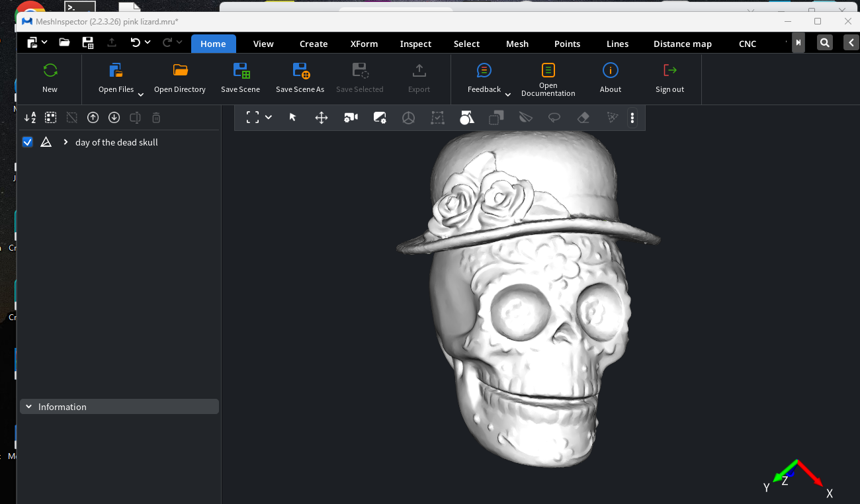
Task: Activate the rectangle face selection tool
Action: [x=437, y=117]
